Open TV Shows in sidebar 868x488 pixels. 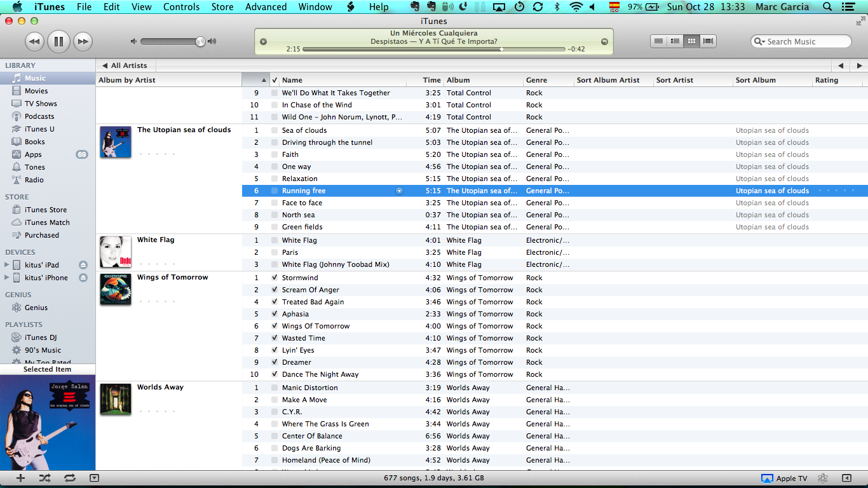41,104
